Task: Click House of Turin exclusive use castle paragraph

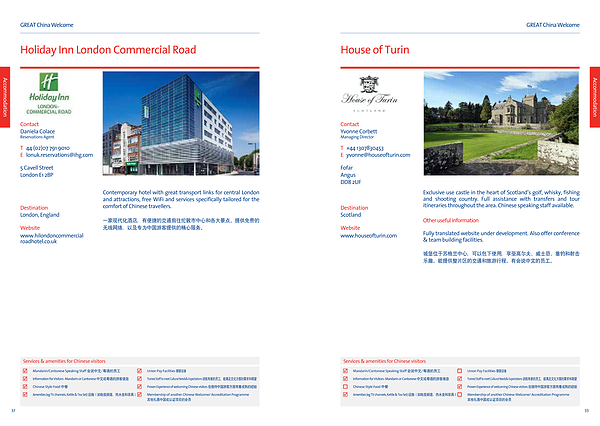Action: click(x=501, y=199)
